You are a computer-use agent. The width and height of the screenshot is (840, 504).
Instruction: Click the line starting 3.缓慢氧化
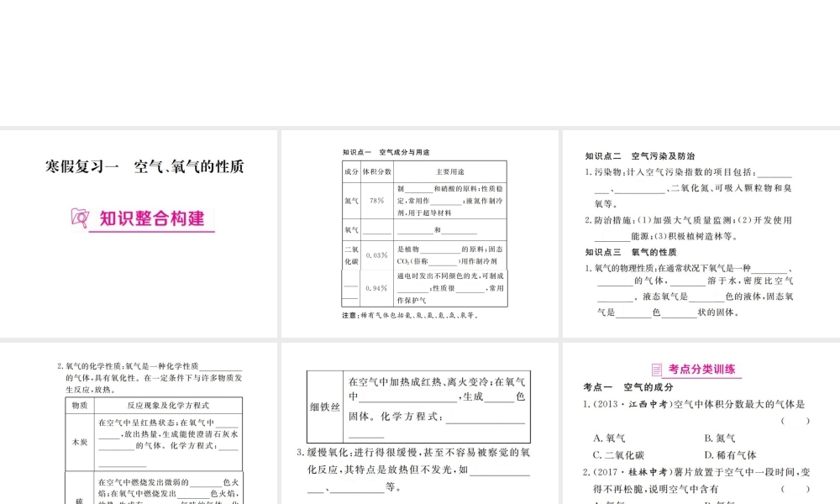pos(413,453)
